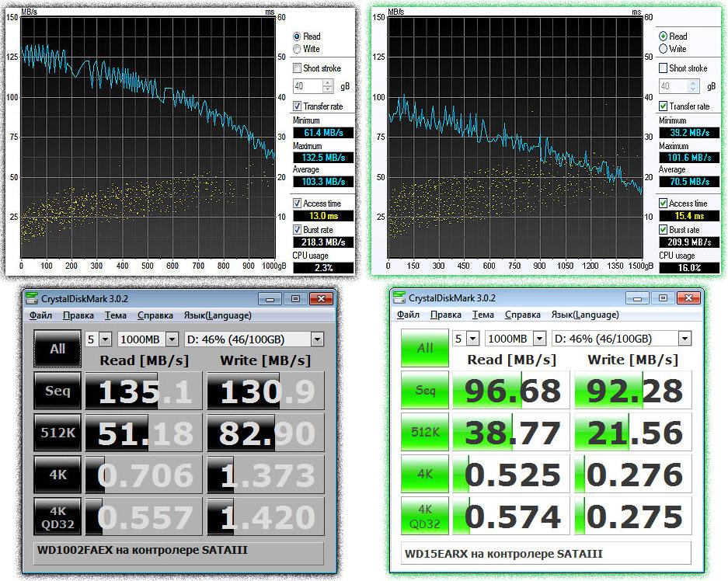Open Язык(Language) menu in the green-themed window

(585, 315)
